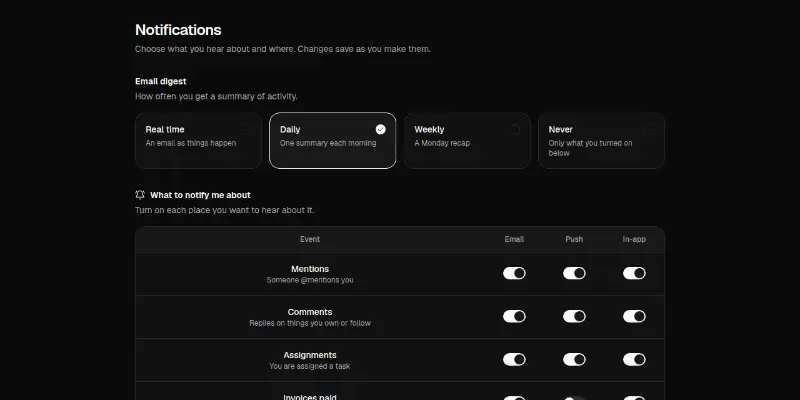This screenshot has height=400, width=800.
Task: Choose the Weekly digest option
Action: click(x=467, y=140)
